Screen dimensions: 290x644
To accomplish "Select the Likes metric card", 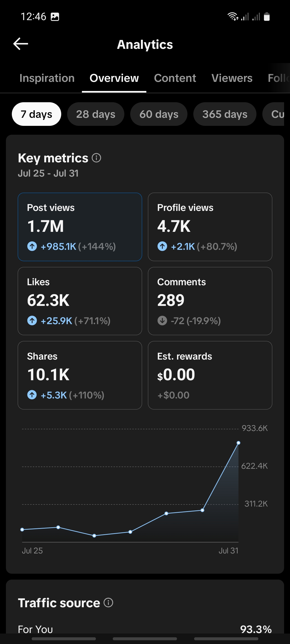I will pyautogui.click(x=80, y=301).
